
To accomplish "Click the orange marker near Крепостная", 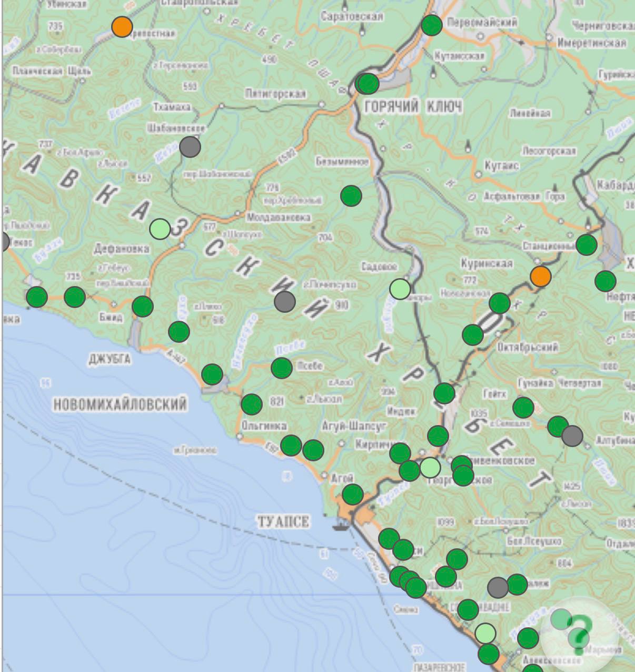I will pos(122,27).
